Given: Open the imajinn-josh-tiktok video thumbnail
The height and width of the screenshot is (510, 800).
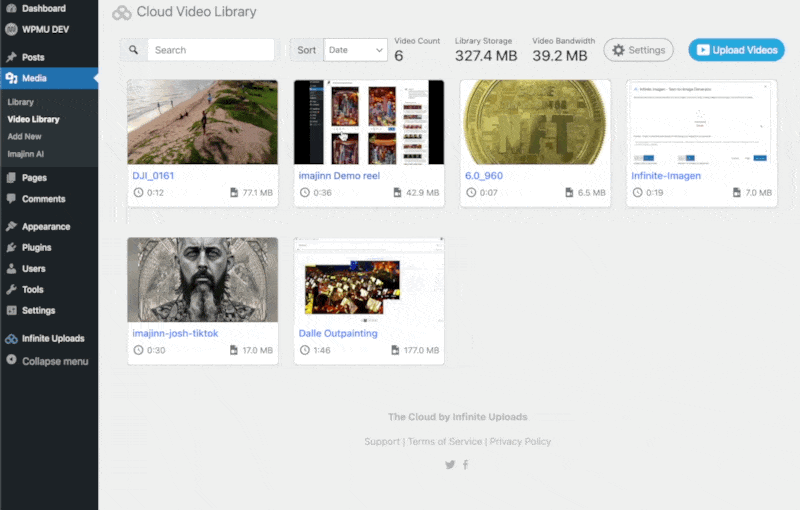Looking at the screenshot, I should [x=203, y=279].
